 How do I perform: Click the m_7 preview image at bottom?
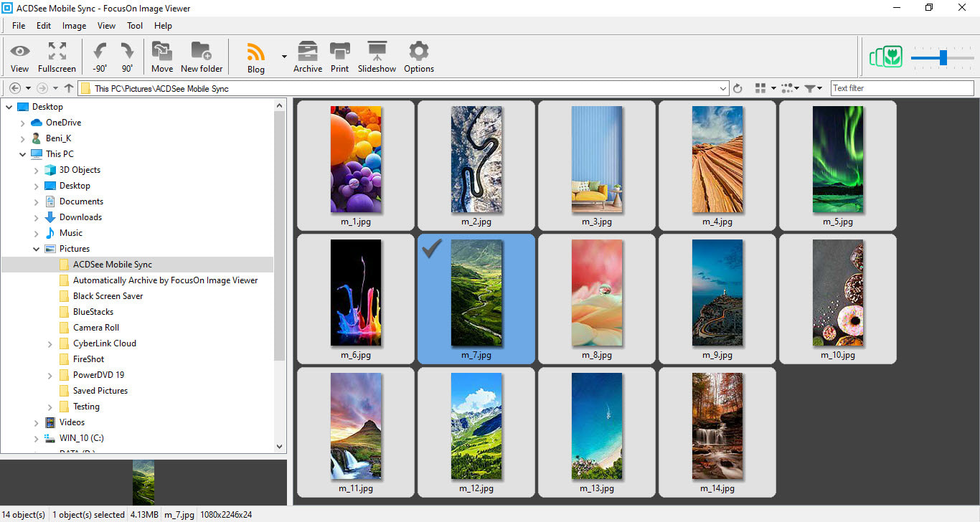[x=143, y=483]
